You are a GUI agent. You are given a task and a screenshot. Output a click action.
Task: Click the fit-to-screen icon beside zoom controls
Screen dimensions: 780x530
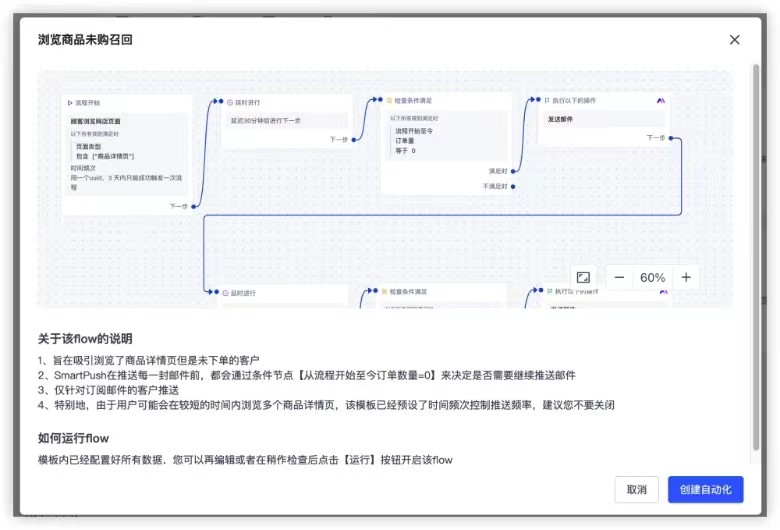(x=583, y=277)
